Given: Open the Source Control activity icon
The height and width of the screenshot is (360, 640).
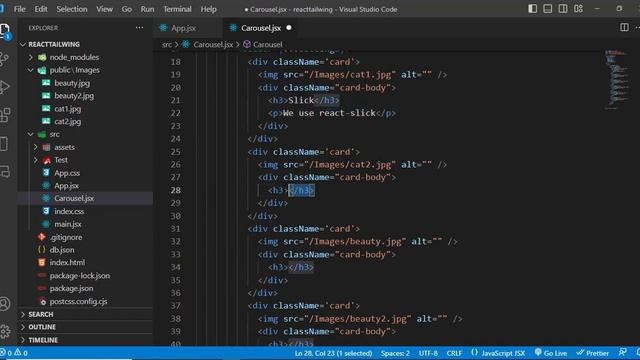Looking at the screenshot, I should click(4, 60).
